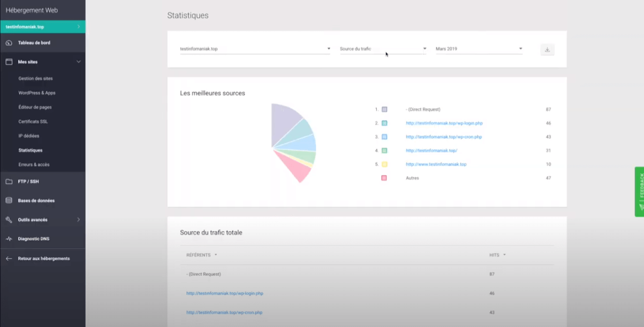644x327 pixels.
Task: Open the wp-login.php link in the legend
Action: click(444, 123)
